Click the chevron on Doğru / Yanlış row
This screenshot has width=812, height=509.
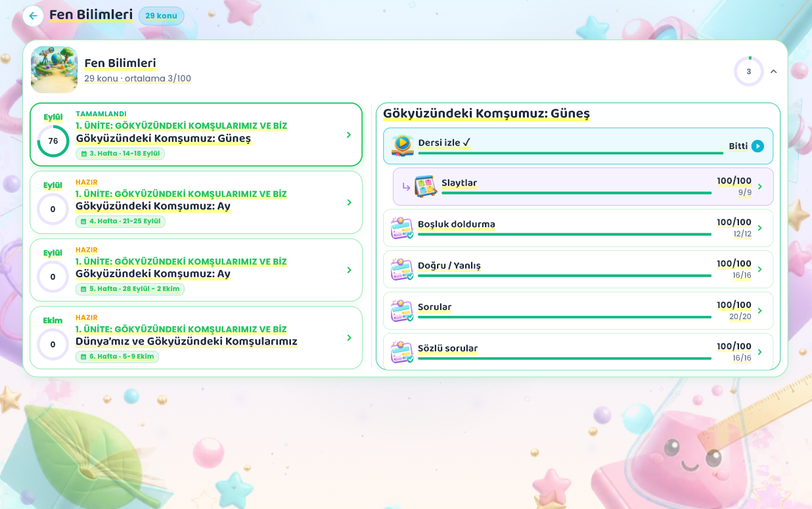click(x=760, y=269)
